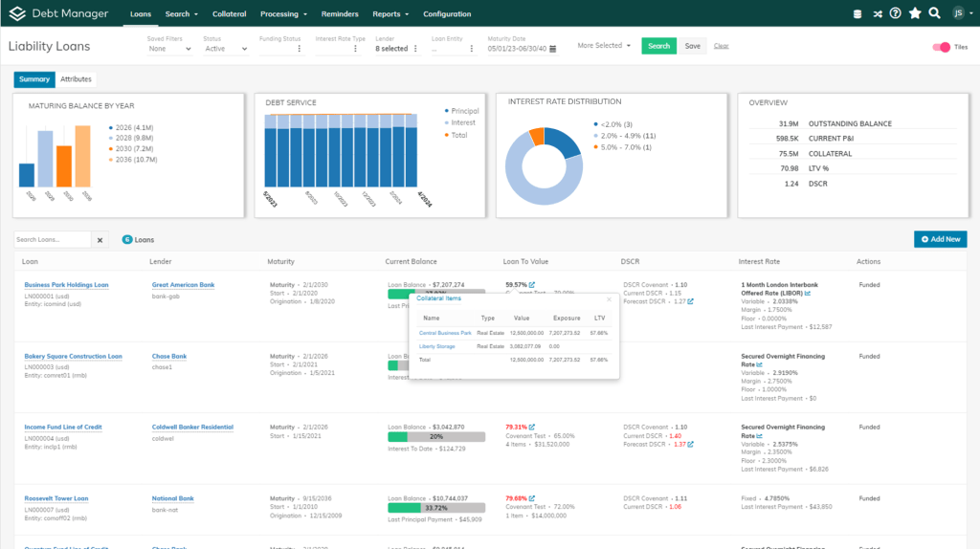Expand the Saved Filters dropdown
980x549 pixels.
pyautogui.click(x=170, y=48)
